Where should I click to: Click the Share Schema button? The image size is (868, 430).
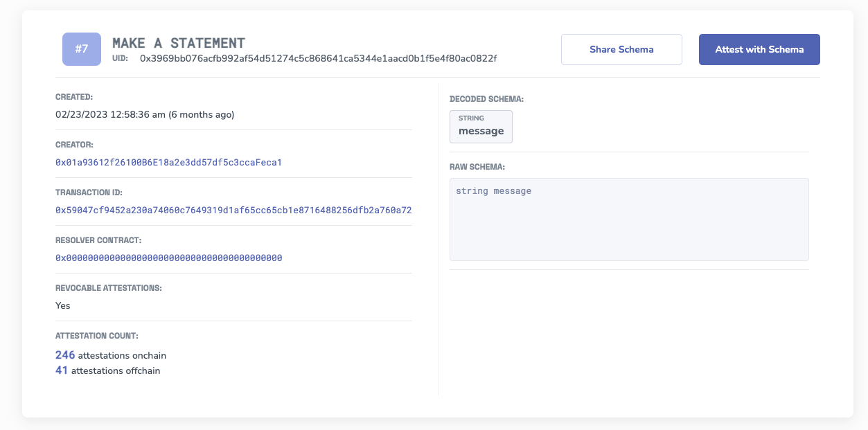621,49
